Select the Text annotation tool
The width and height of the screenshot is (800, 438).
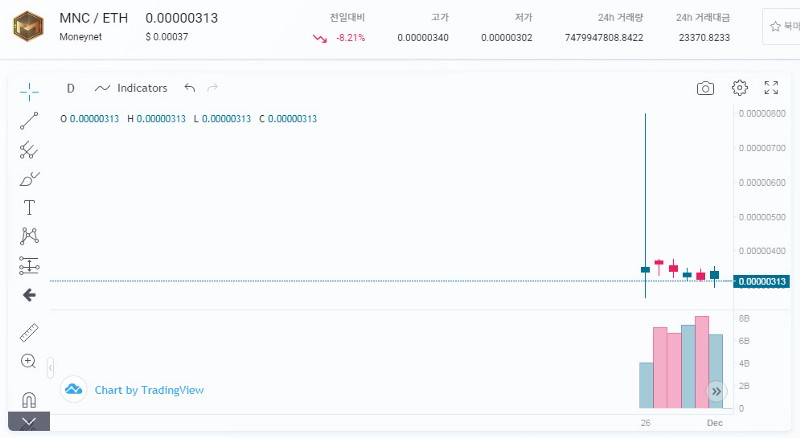coord(29,208)
